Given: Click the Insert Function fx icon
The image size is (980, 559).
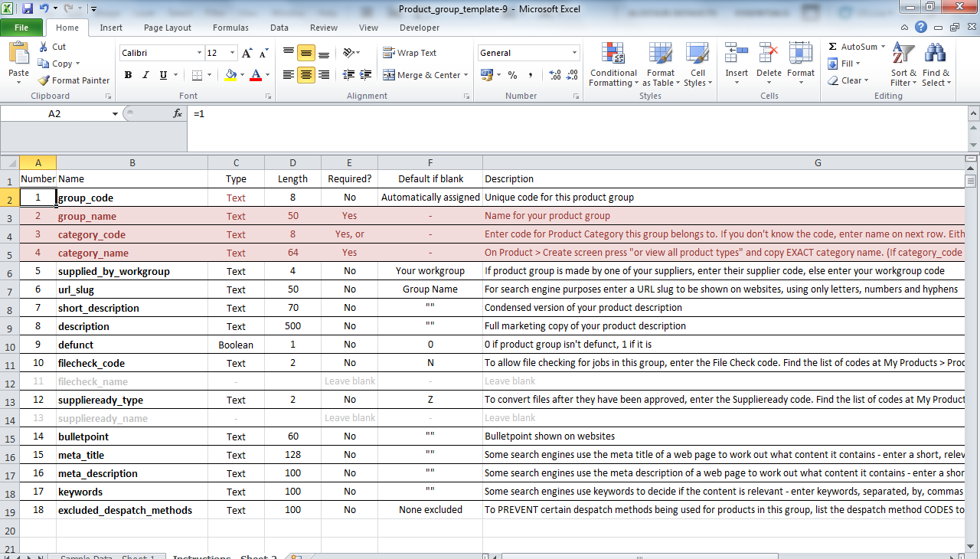Looking at the screenshot, I should click(x=178, y=113).
